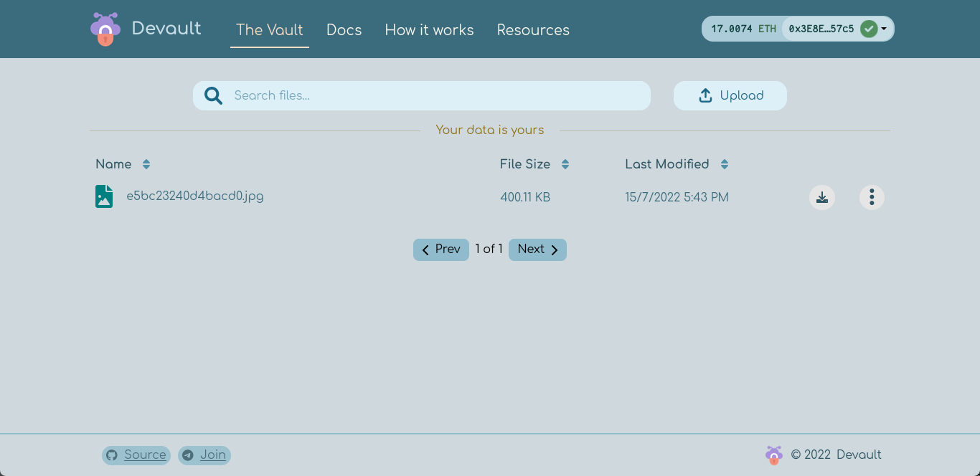Open the Docs navigation tab
The width and height of the screenshot is (980, 476).
point(344,30)
